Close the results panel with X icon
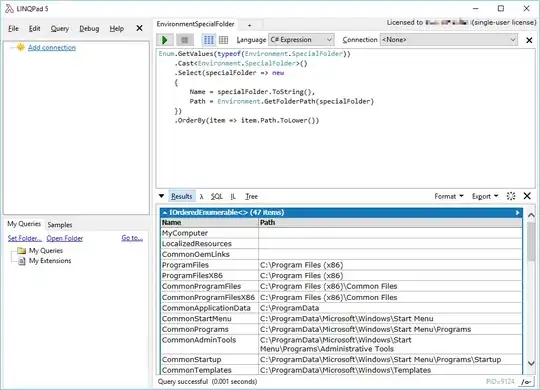The height and width of the screenshot is (390, 540). click(527, 196)
